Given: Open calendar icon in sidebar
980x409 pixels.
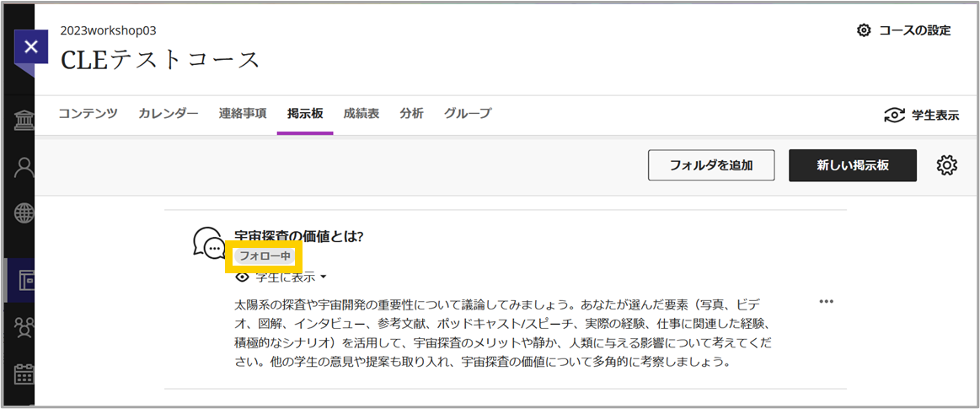Looking at the screenshot, I should (x=24, y=374).
